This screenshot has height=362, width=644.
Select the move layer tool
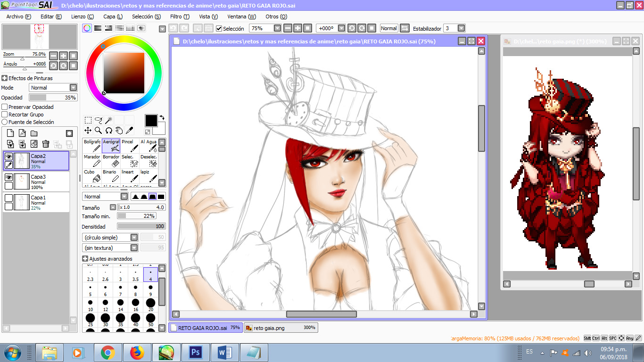click(88, 131)
